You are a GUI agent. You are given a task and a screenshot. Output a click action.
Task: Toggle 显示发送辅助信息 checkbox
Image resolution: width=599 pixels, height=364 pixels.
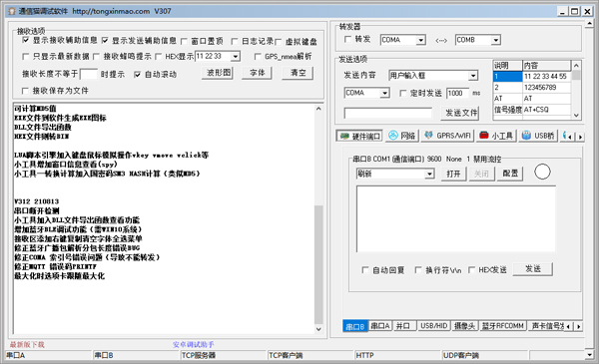[105, 41]
